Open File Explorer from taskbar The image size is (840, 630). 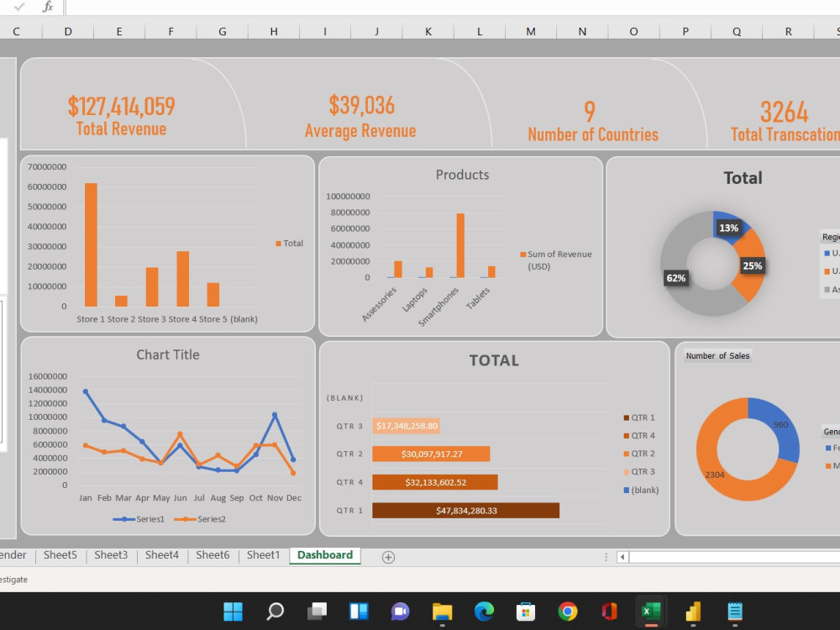[443, 611]
